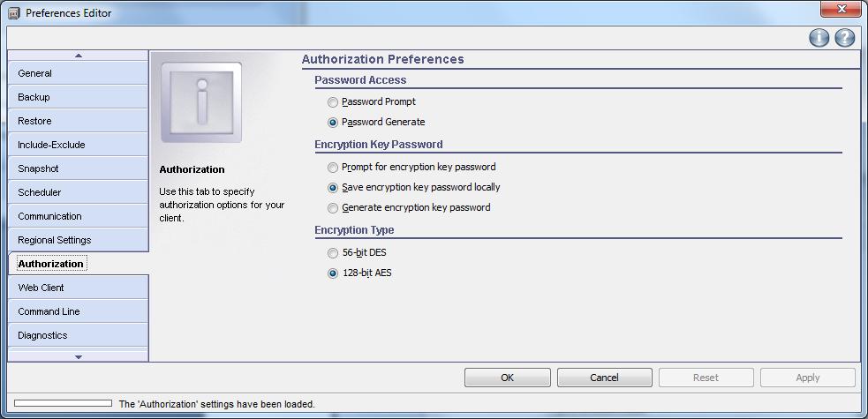Click the info icon in top-right corner
Image resolution: width=868 pixels, height=419 pixels.
pyautogui.click(x=819, y=38)
